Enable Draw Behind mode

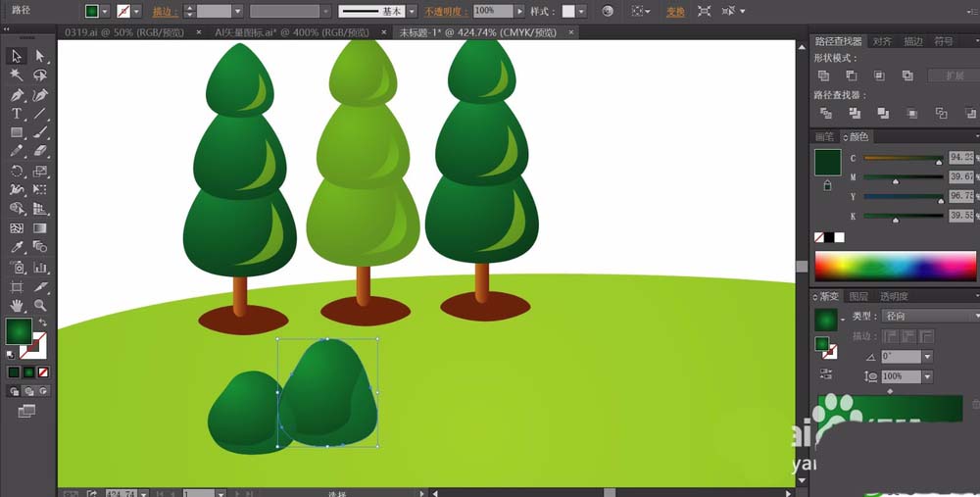point(28,391)
